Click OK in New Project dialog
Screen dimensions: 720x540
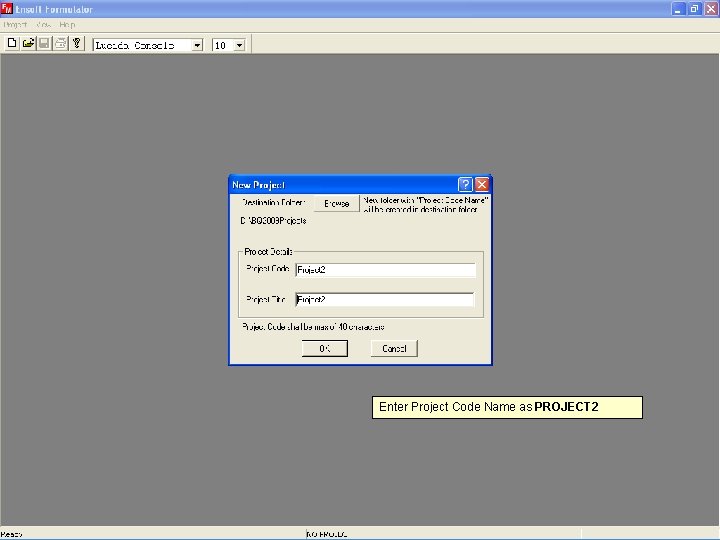click(x=325, y=349)
